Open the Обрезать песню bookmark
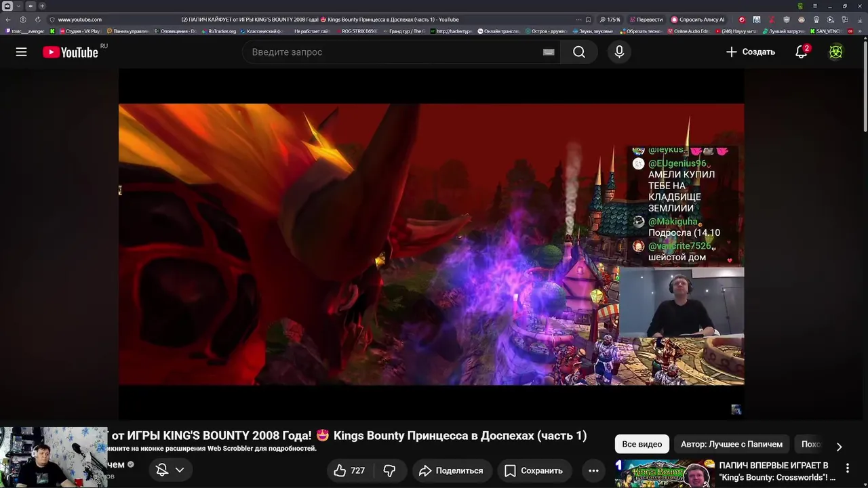Screen dimensions: 868x488 [642, 31]
